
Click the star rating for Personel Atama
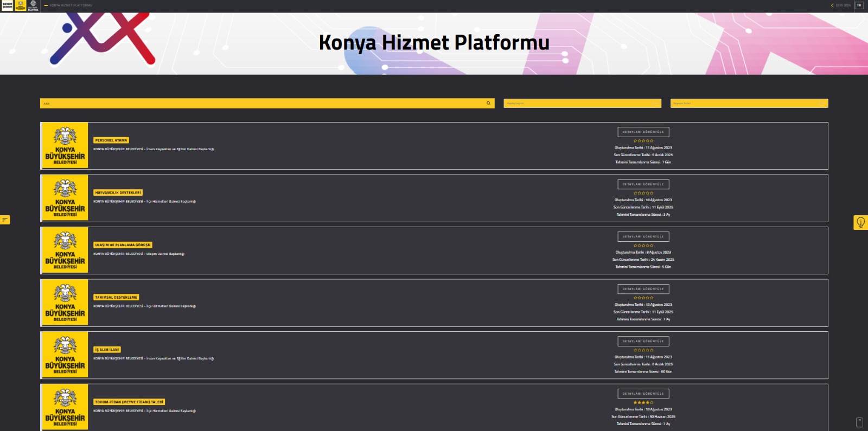pos(643,141)
